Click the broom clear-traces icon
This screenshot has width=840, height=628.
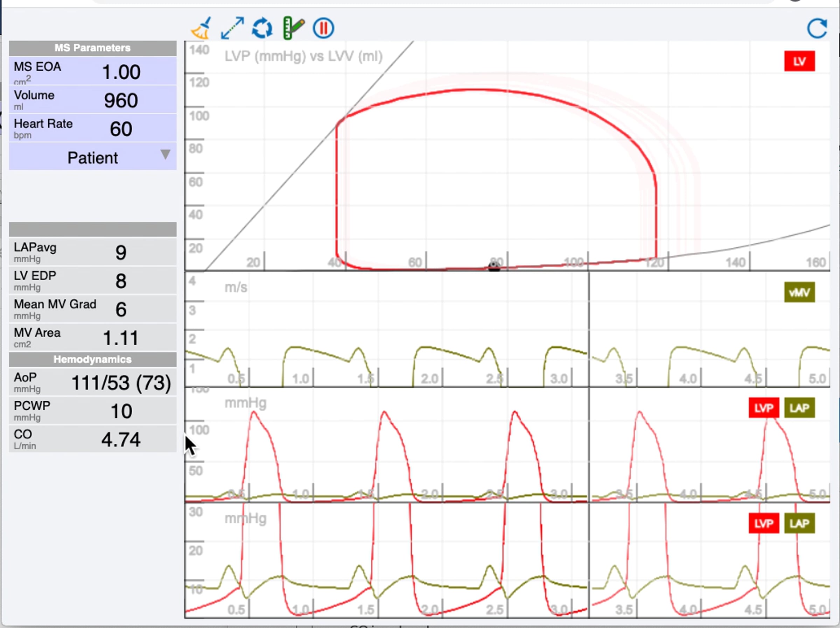201,28
